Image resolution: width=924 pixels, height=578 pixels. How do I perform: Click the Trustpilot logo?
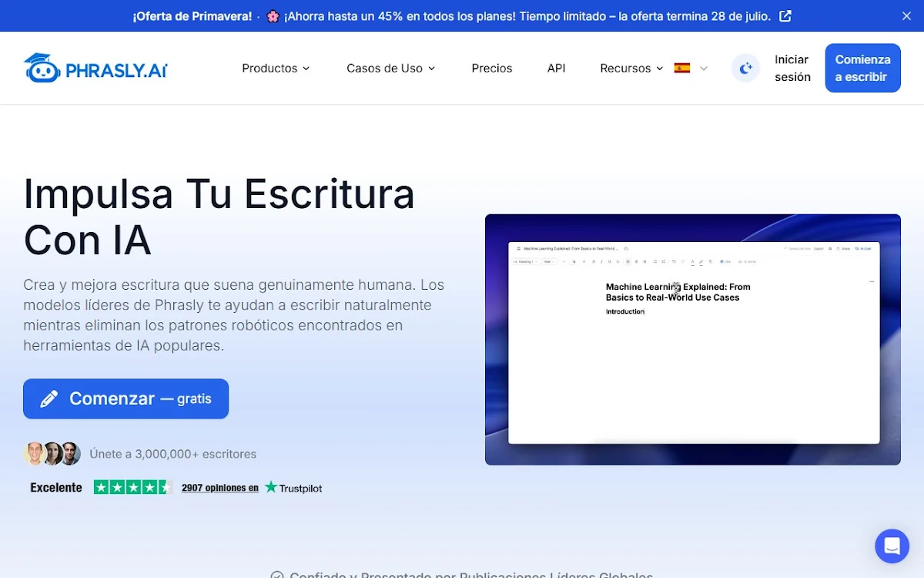[293, 487]
